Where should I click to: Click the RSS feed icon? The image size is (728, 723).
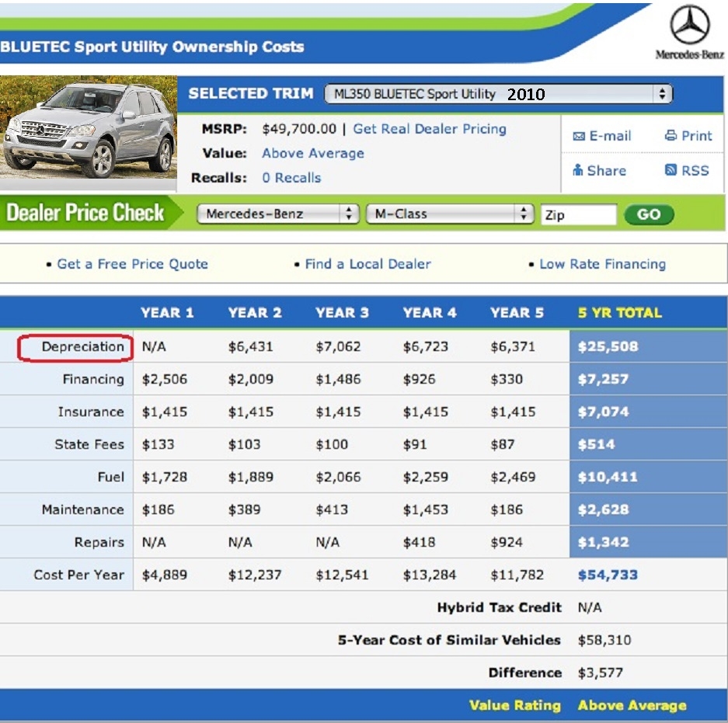(x=671, y=170)
